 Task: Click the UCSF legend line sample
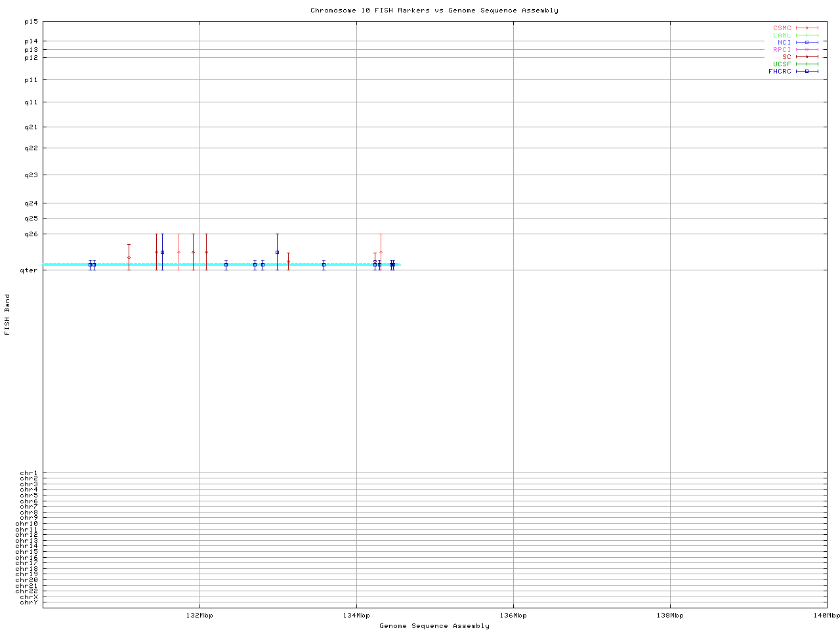tap(807, 64)
